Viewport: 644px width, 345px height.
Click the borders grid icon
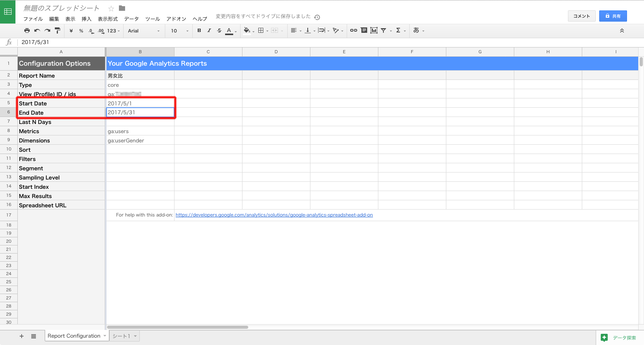(261, 30)
